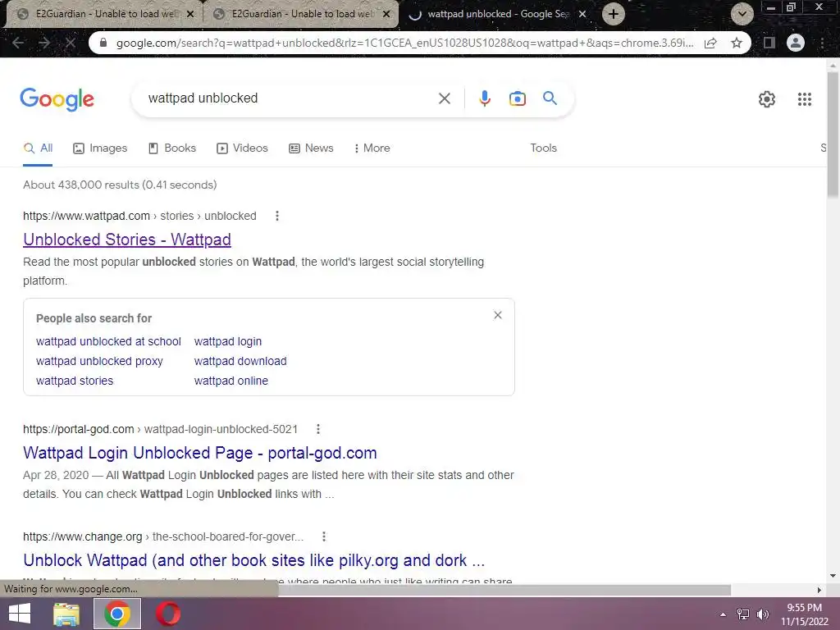The height and width of the screenshot is (630, 840).
Task: Click the address bar URL
Action: [x=404, y=43]
